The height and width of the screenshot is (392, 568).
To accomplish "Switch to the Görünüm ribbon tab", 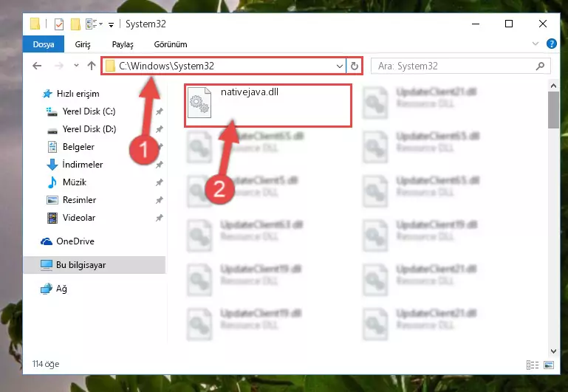I will pyautogui.click(x=171, y=44).
